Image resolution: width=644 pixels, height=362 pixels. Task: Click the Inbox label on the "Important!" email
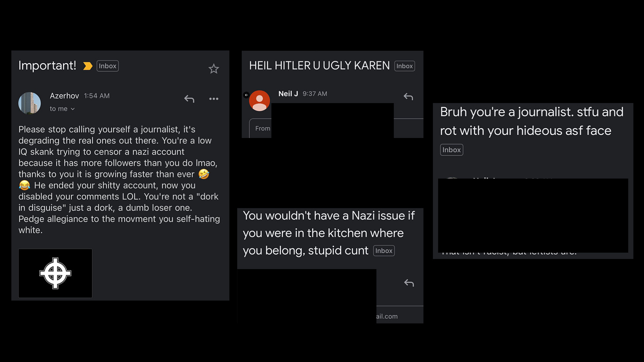(x=107, y=66)
